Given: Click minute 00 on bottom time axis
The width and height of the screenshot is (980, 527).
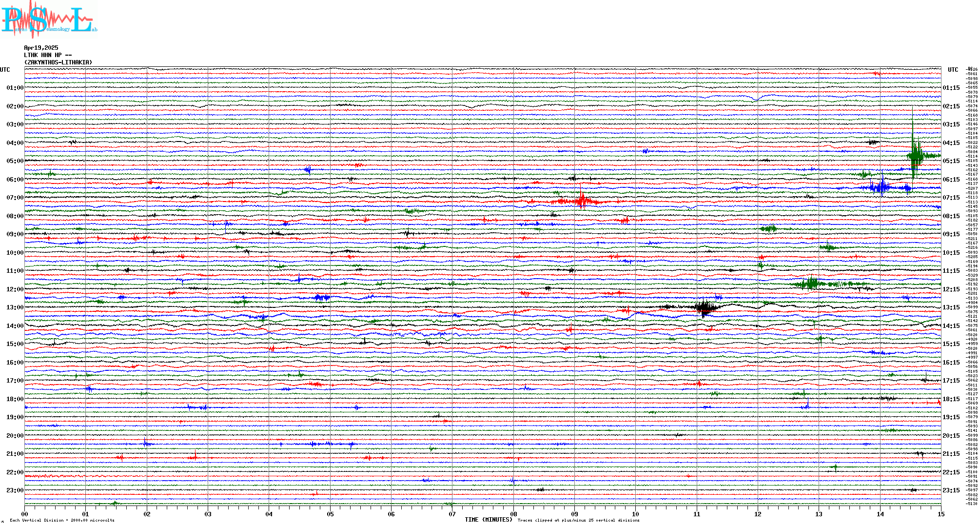Looking at the screenshot, I should point(25,514).
